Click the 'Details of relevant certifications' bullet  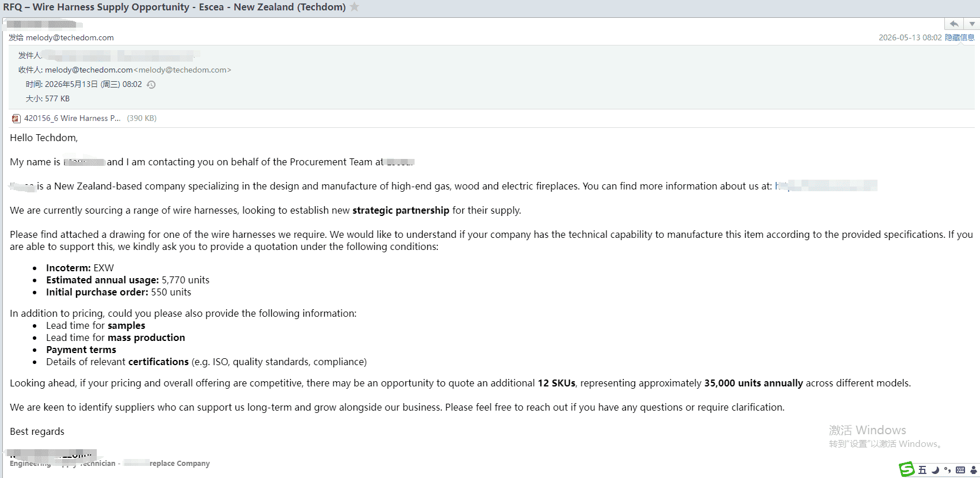206,362
